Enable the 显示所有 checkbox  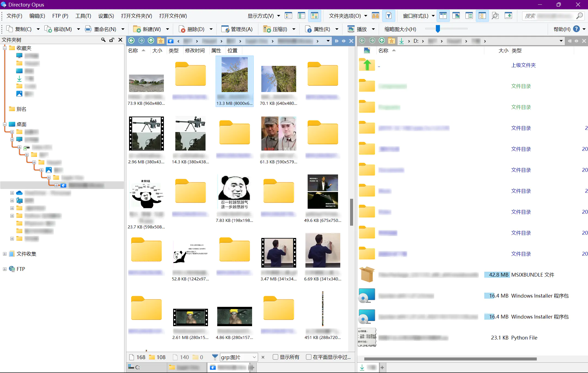(x=275, y=357)
